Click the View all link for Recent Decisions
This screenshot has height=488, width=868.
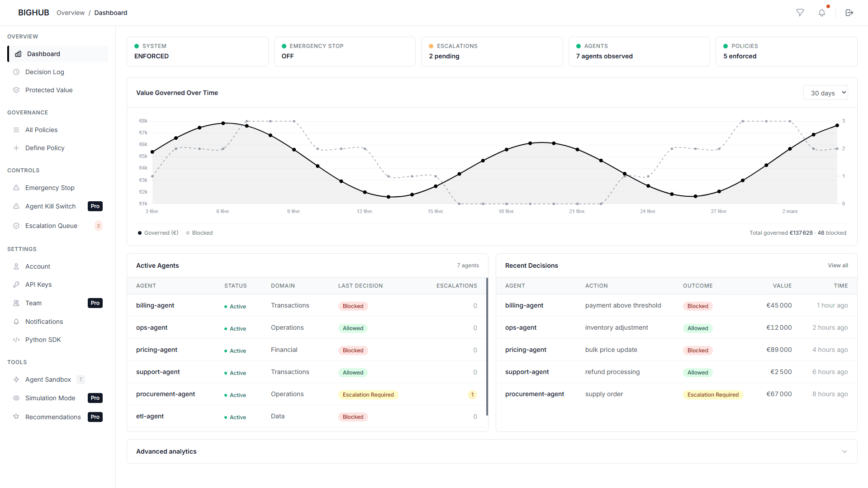click(x=838, y=265)
